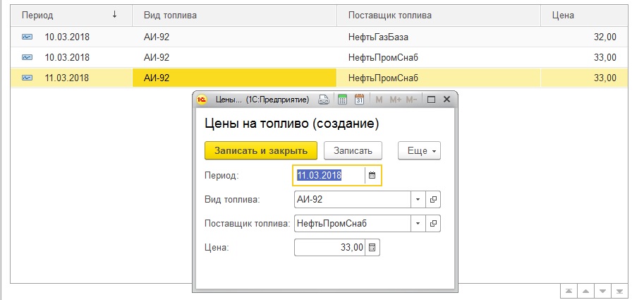Jump to the first record in list

[568, 291]
